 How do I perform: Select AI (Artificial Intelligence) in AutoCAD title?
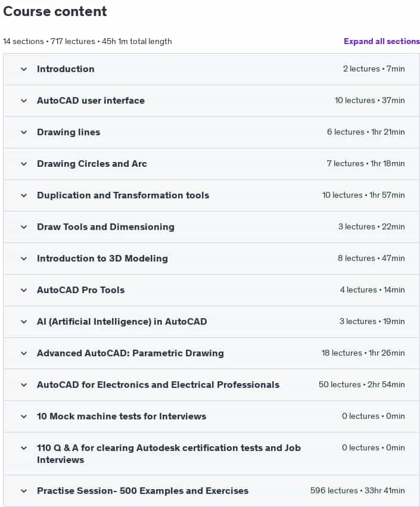[122, 322]
